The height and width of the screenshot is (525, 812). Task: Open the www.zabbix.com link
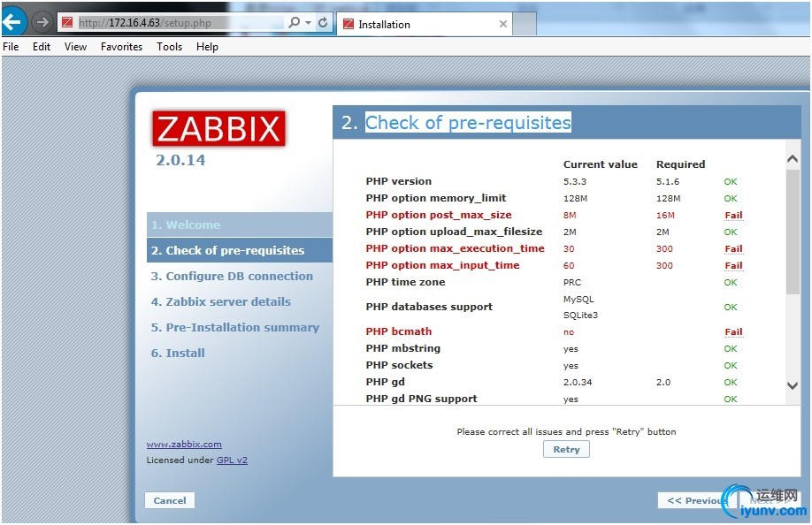tap(183, 444)
